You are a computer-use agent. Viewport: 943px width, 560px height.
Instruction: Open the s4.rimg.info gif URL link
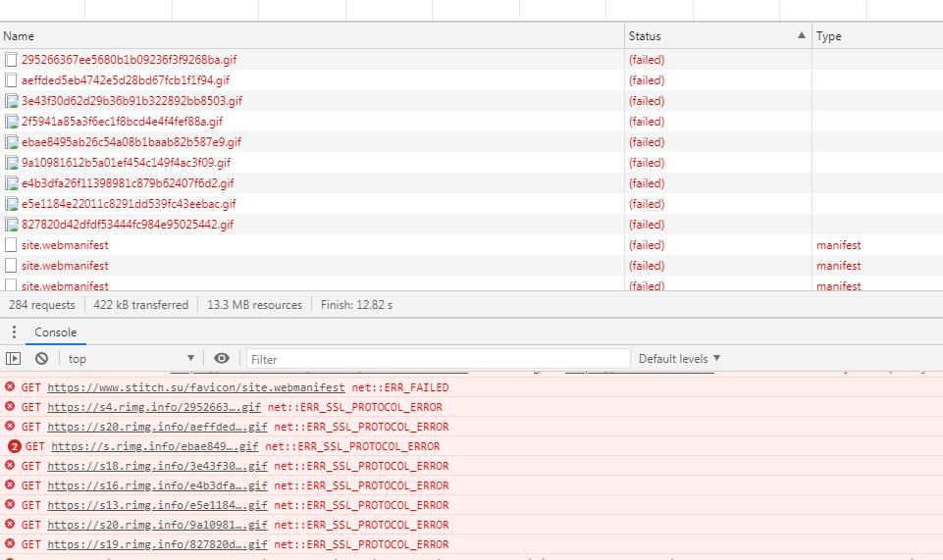[157, 407]
